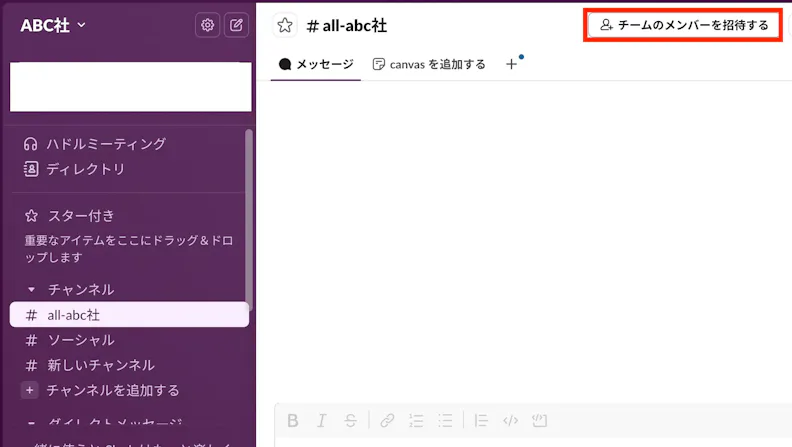Click the plus icon beside チャンネルを追加する

coord(30,390)
